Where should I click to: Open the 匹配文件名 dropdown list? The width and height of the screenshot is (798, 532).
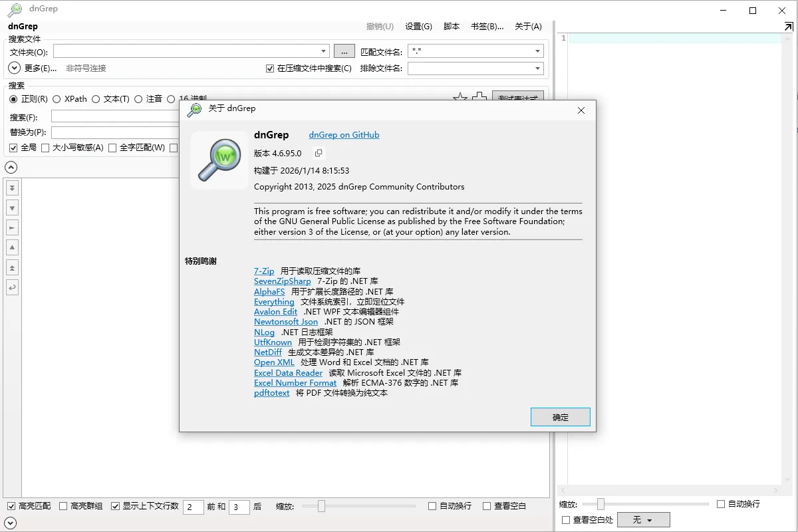537,51
